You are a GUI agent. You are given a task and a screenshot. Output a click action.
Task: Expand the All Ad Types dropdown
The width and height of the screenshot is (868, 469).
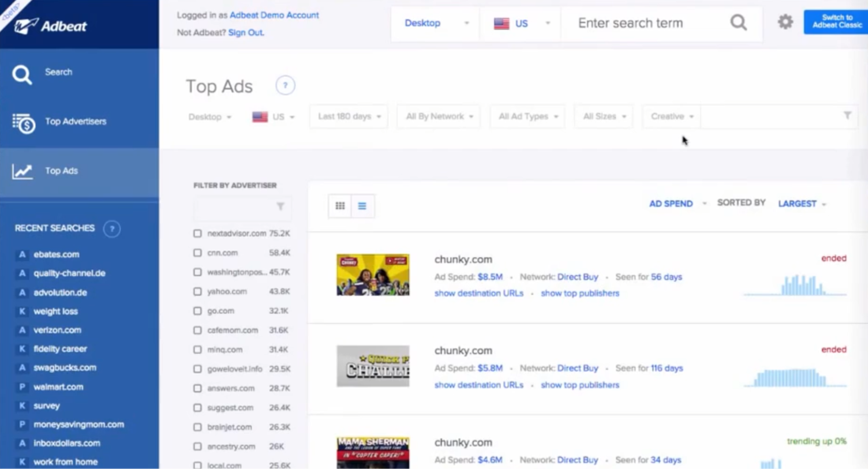(528, 116)
